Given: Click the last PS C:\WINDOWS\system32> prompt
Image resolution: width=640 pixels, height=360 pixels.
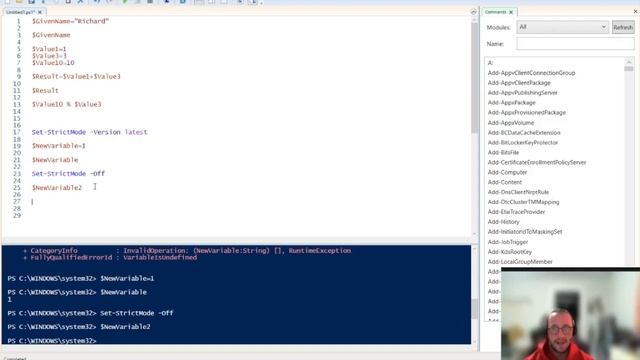Looking at the screenshot, I should pyautogui.click(x=52, y=340).
